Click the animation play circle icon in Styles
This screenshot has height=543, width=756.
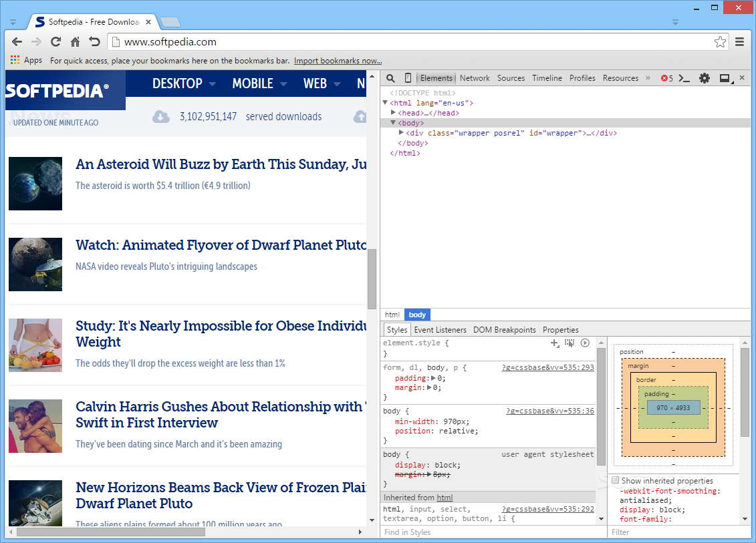click(x=585, y=343)
